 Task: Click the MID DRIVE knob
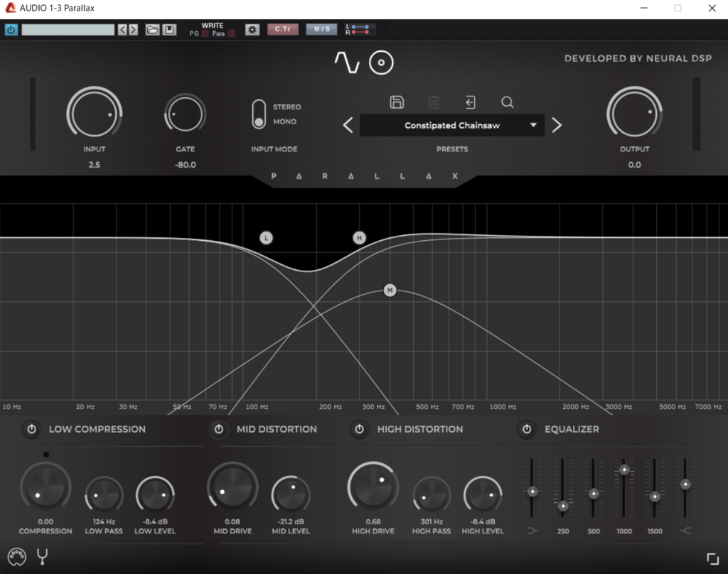232,487
